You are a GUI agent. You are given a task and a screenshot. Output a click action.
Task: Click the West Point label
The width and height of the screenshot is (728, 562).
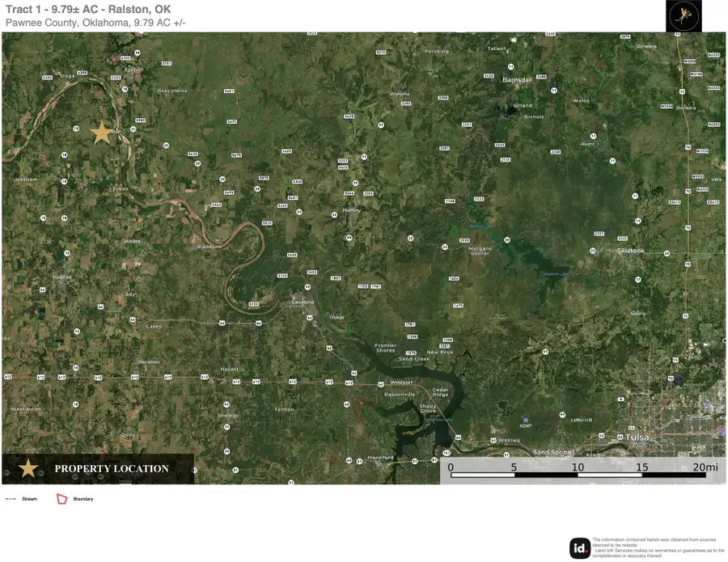(26, 409)
